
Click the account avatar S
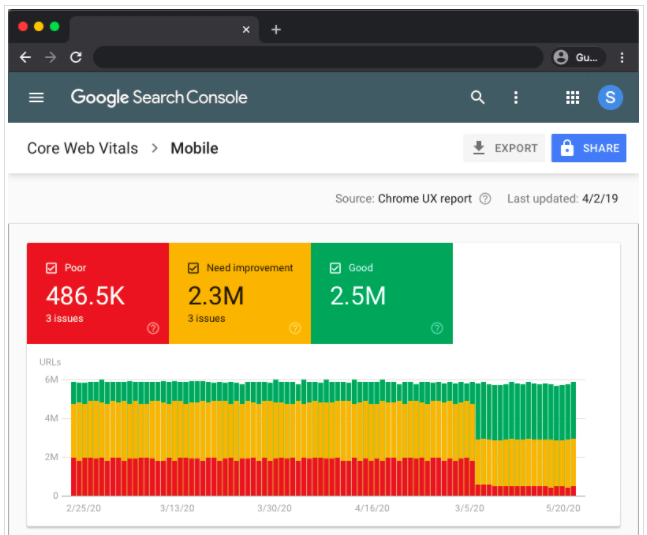[610, 98]
